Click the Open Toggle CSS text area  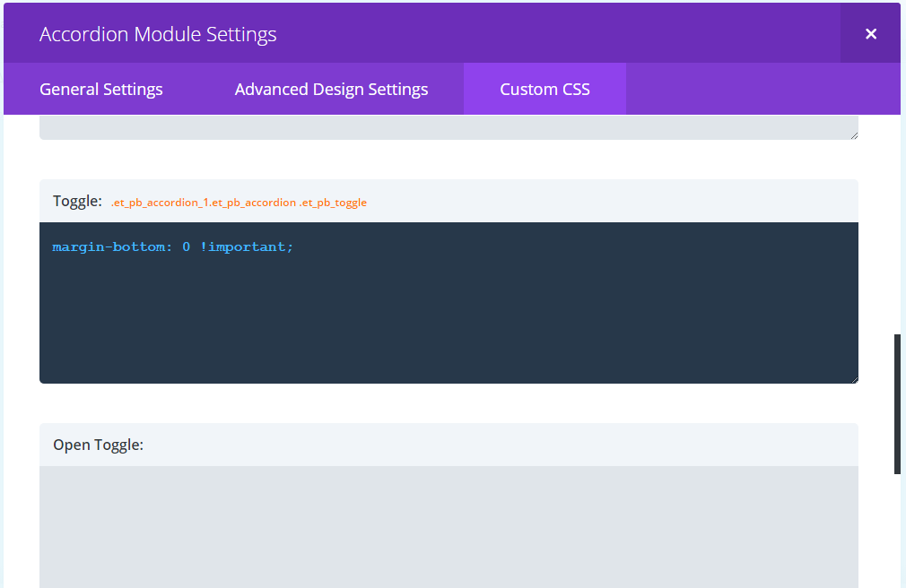(x=449, y=527)
